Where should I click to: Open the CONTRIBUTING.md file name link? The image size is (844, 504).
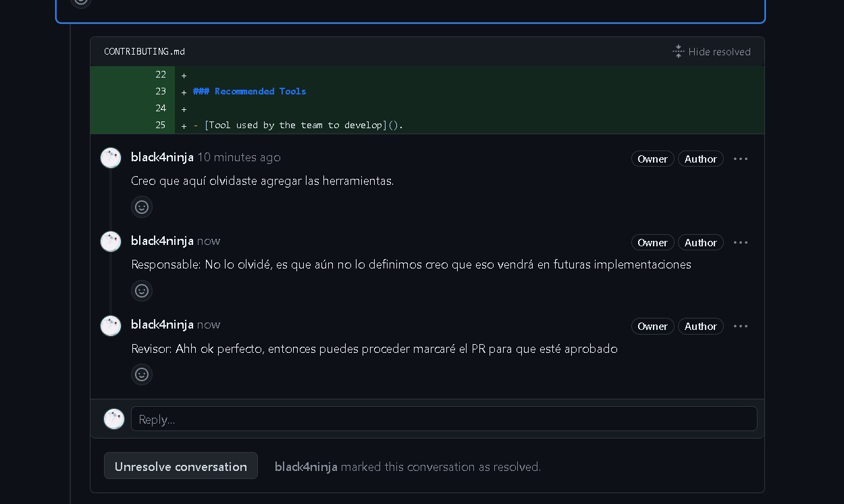(x=144, y=52)
